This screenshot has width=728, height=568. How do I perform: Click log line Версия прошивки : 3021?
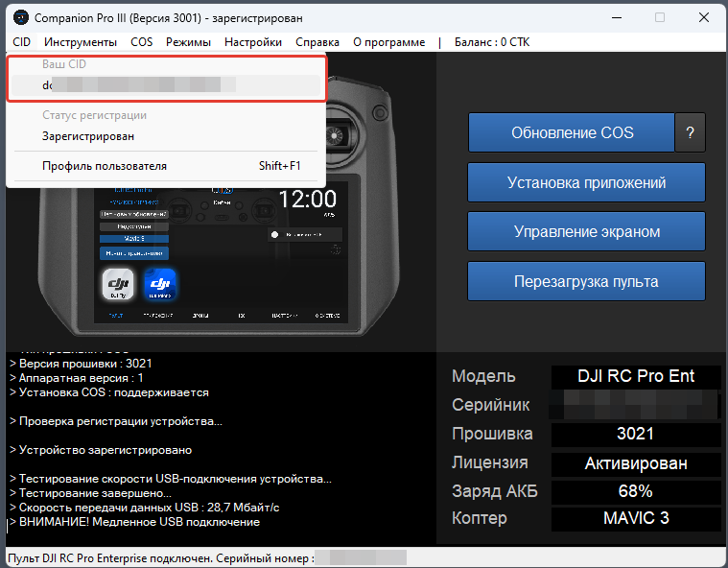pos(82,364)
